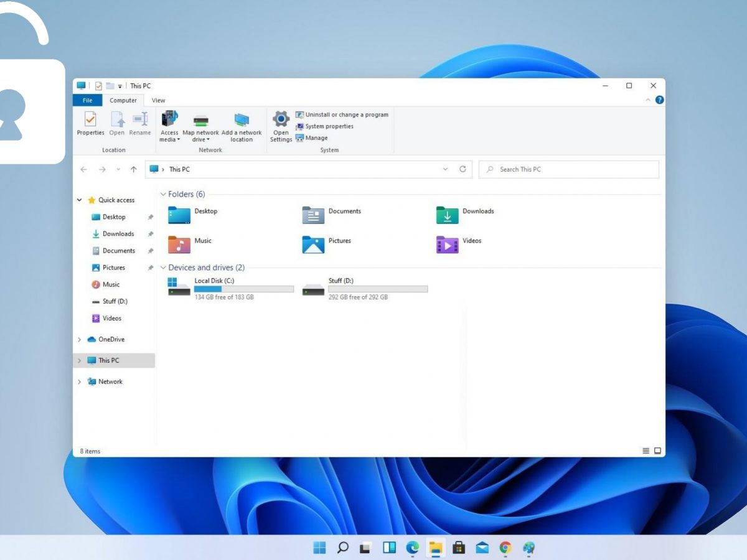Viewport: 747px width, 560px height.
Task: Open Customize Quick Access Toolbar dropdown
Action: click(x=120, y=86)
